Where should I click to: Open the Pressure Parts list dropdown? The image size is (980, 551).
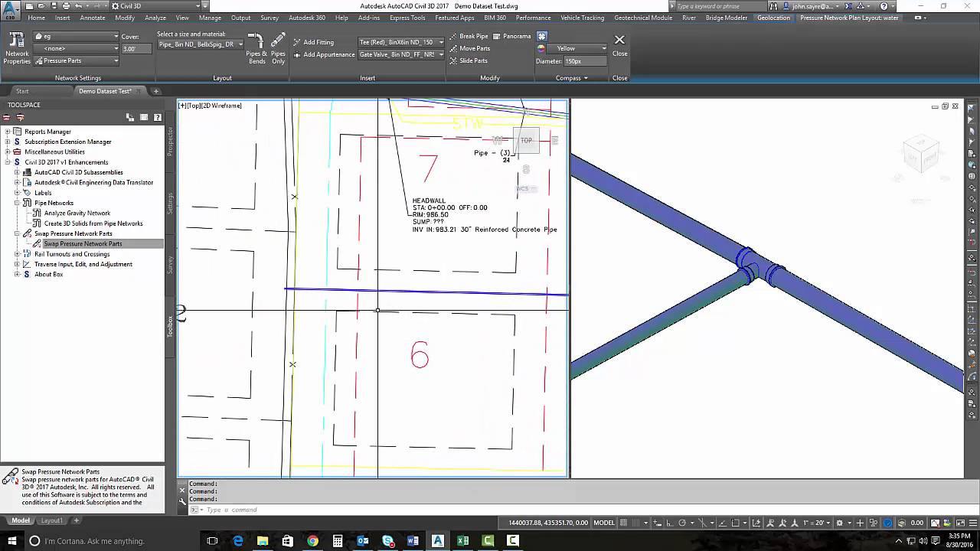point(77,60)
